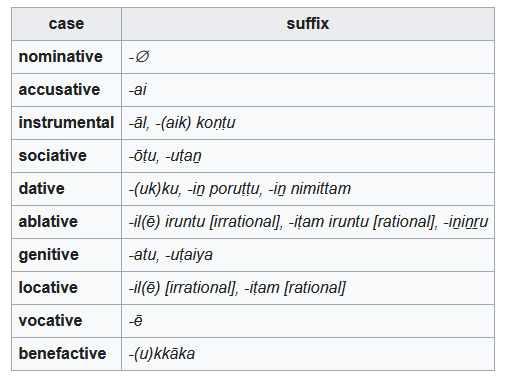510x388 pixels.
Task: Click the ablative suffix ending -iṉiṉṟu
Action: click(465, 222)
